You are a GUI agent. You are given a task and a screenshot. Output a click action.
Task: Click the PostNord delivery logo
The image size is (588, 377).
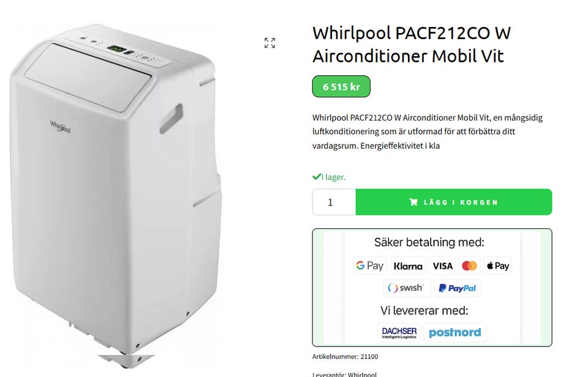[455, 332]
